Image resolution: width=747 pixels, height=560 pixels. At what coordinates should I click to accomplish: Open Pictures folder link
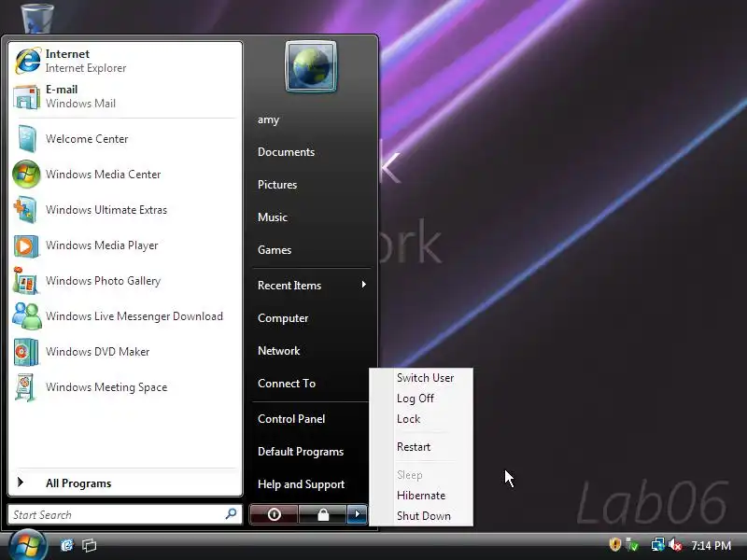pos(277,185)
